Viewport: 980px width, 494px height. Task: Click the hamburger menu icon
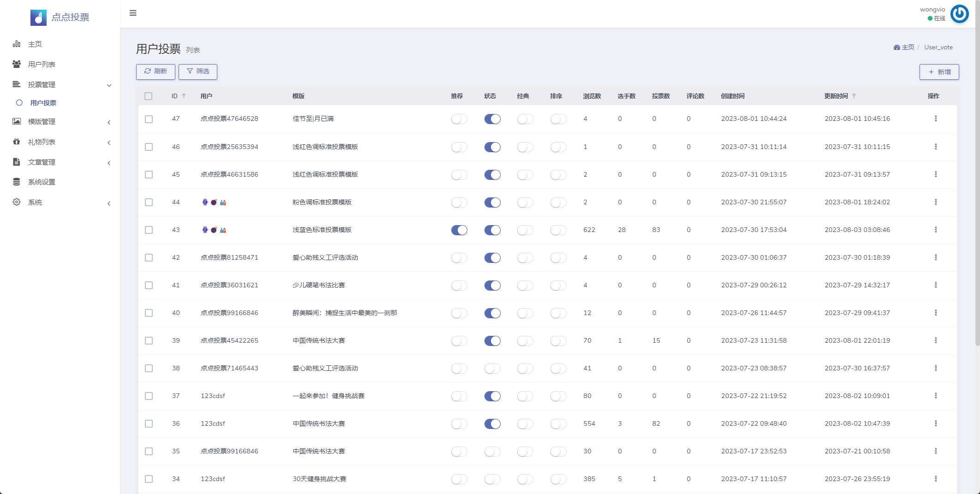click(x=133, y=13)
